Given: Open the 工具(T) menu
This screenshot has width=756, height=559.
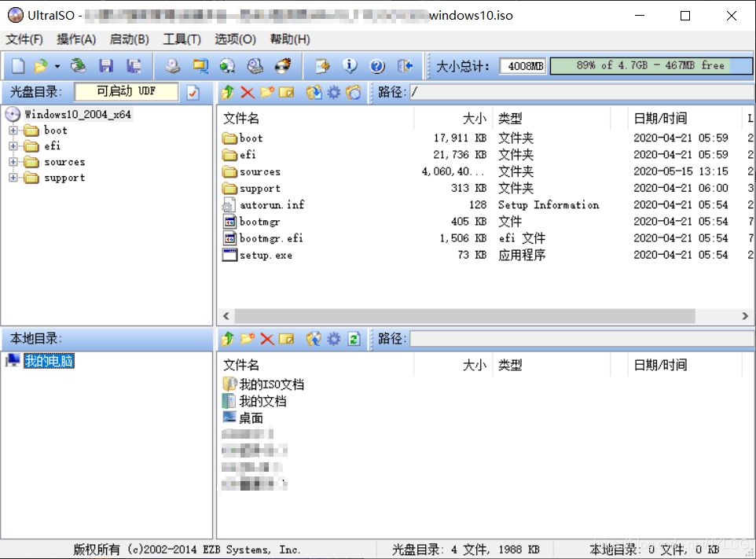Looking at the screenshot, I should 182,39.
